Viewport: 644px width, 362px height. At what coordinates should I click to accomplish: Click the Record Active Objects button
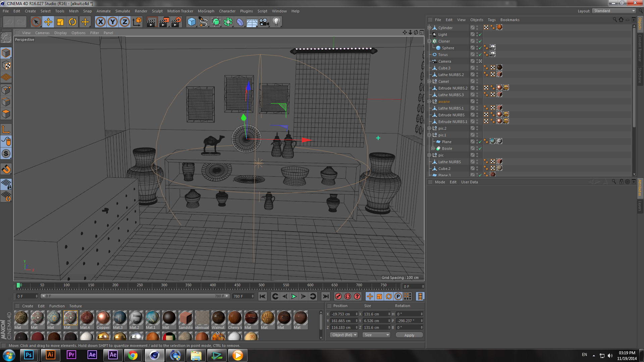338,296
